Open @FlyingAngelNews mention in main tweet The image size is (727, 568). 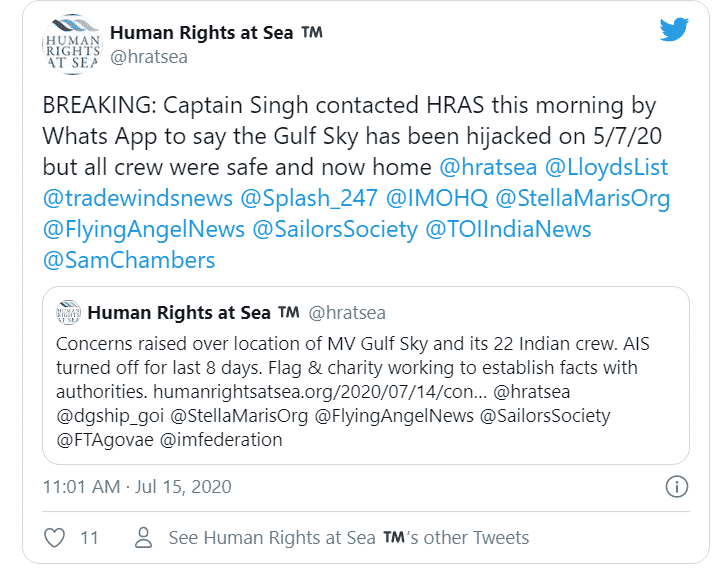(x=144, y=230)
